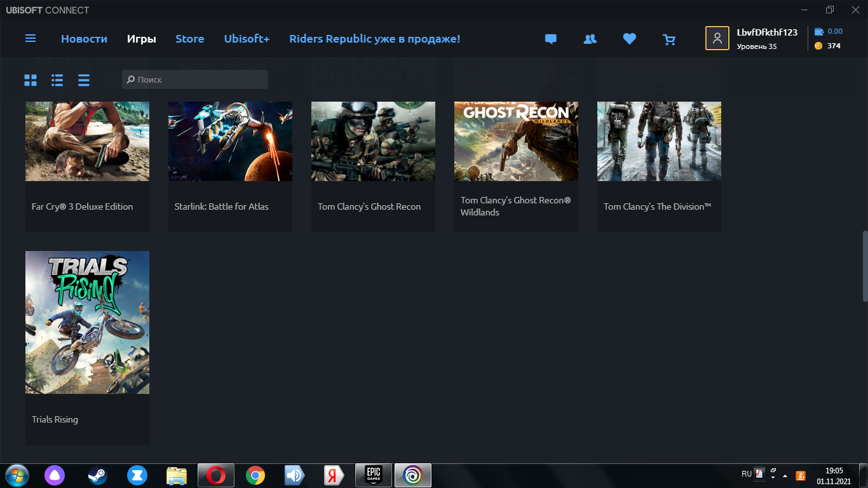Click the user profile avatar
The image size is (868, 488).
717,38
